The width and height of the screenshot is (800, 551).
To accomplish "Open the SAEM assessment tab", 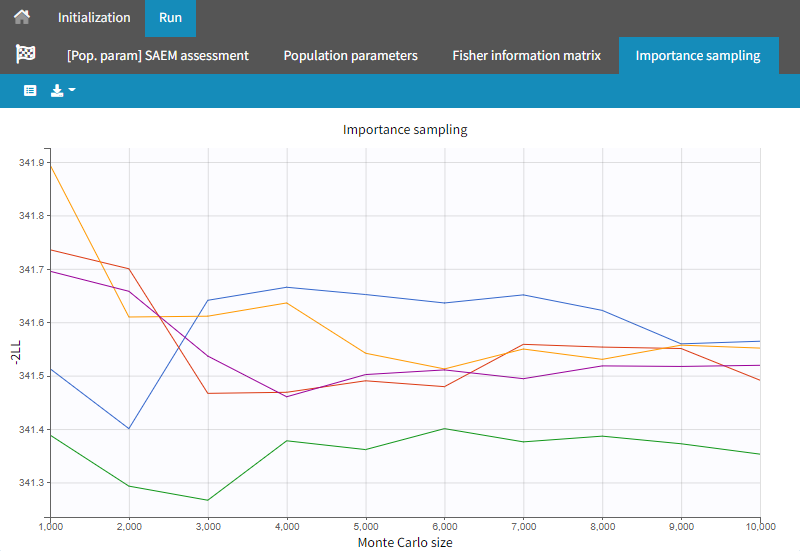I will point(157,55).
